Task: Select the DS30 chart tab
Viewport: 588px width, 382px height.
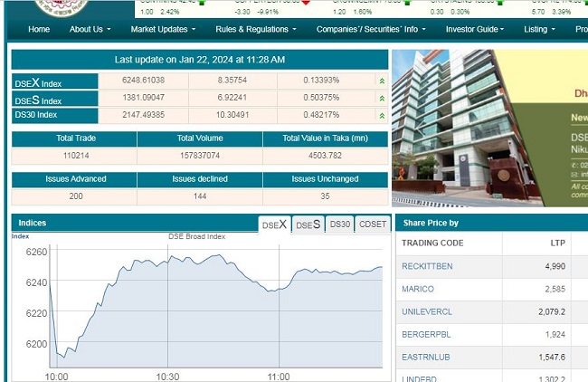Action: [339, 224]
